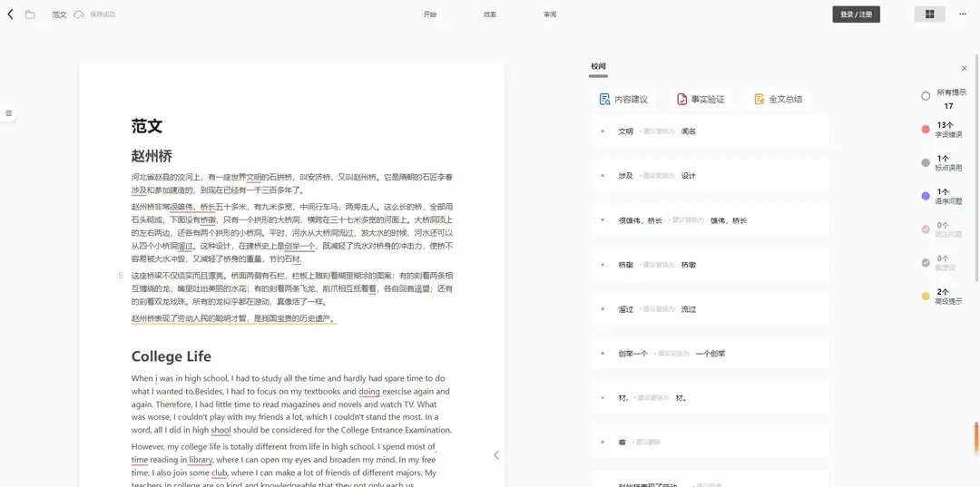Click the 事实验证 button
Viewport: 980px width, 487px height.
(x=700, y=99)
